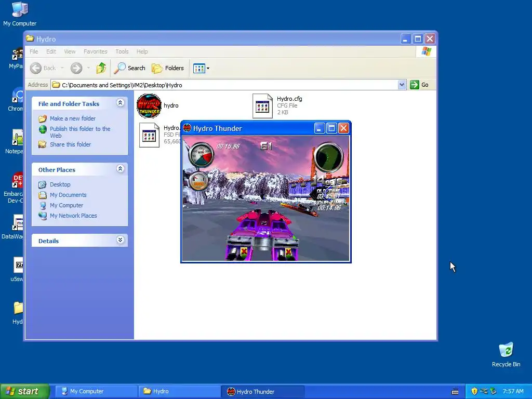Open the File menu
Screen dimensions: 532x399
coord(34,51)
